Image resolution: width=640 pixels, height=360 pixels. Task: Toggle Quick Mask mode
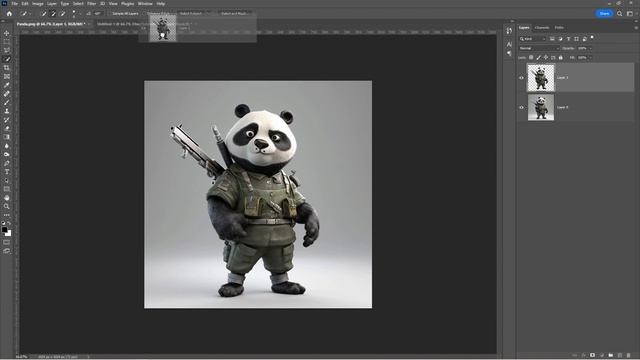(7, 242)
